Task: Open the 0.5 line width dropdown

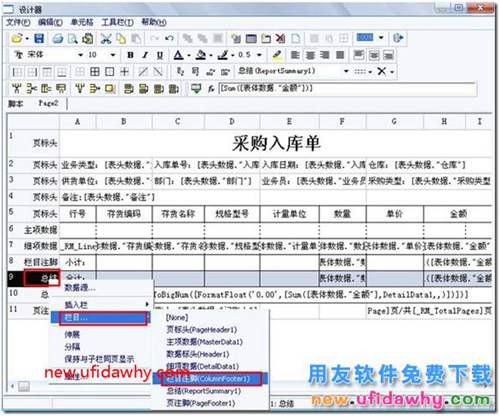Action: tap(259, 55)
